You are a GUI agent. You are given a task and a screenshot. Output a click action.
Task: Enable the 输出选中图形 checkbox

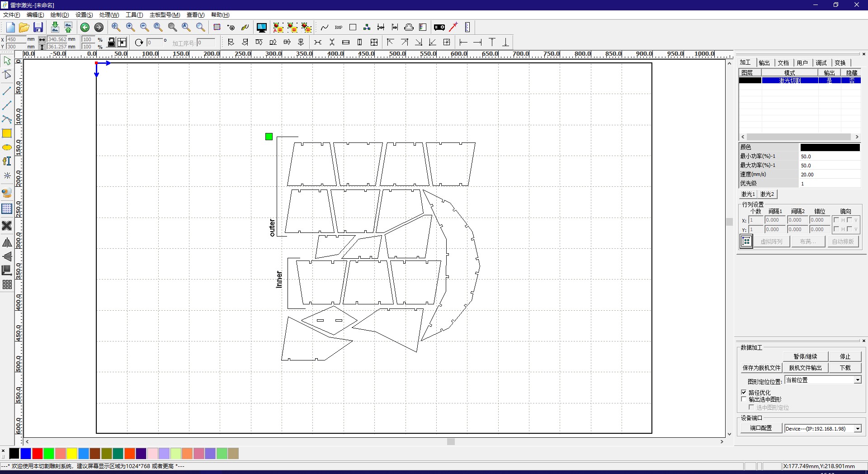(744, 399)
